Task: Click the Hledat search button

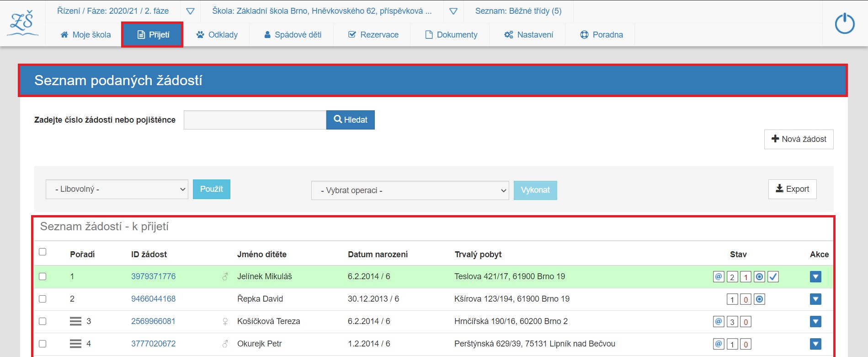Action: (351, 120)
